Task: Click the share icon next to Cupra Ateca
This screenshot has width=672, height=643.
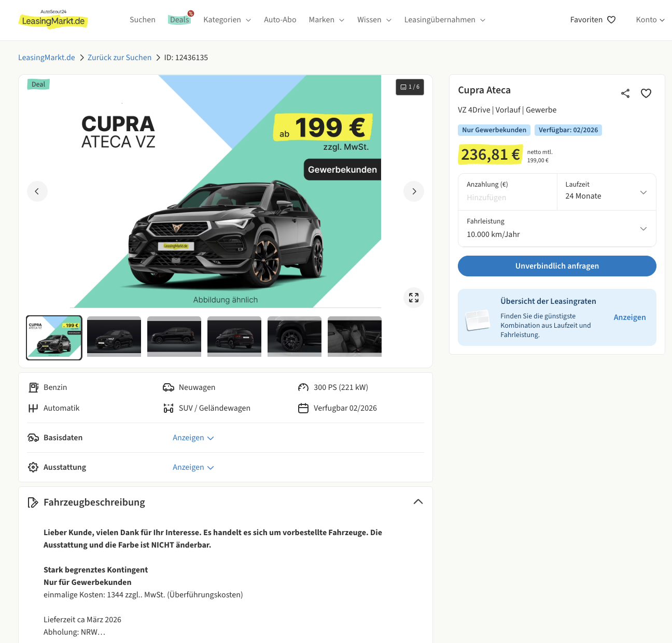Action: [x=625, y=93]
